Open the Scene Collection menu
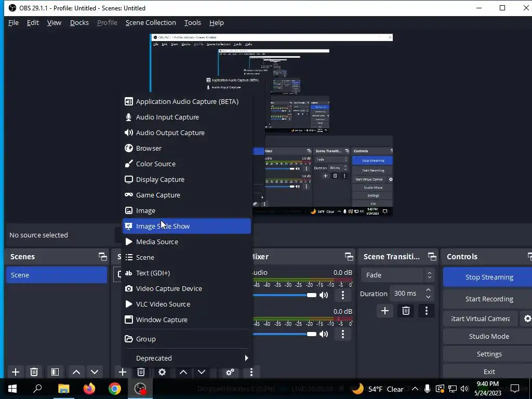Viewport: 532px width, 399px height. coord(151,23)
